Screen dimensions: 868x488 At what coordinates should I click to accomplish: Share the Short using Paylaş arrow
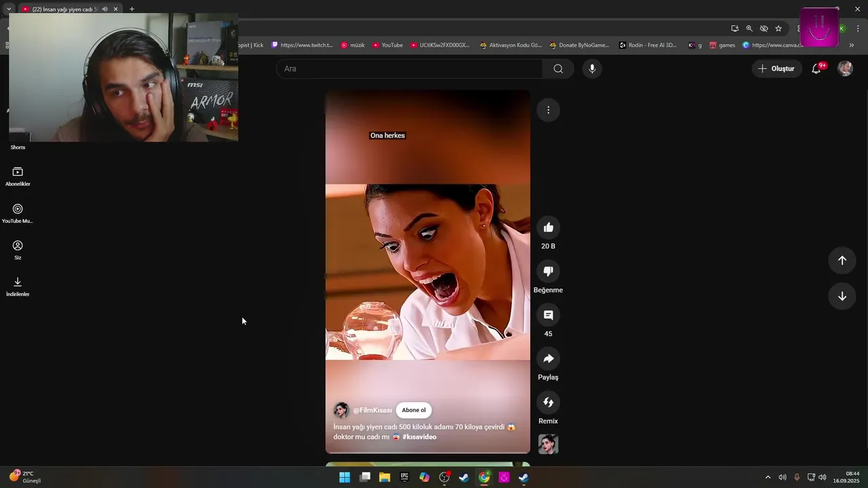549,359
